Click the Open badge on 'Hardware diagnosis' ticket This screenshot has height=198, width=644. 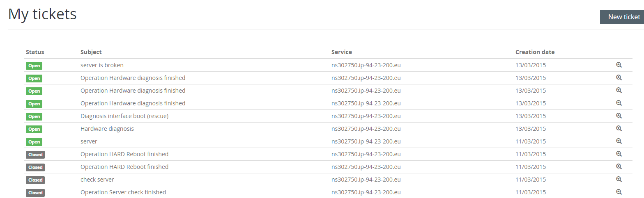click(34, 129)
